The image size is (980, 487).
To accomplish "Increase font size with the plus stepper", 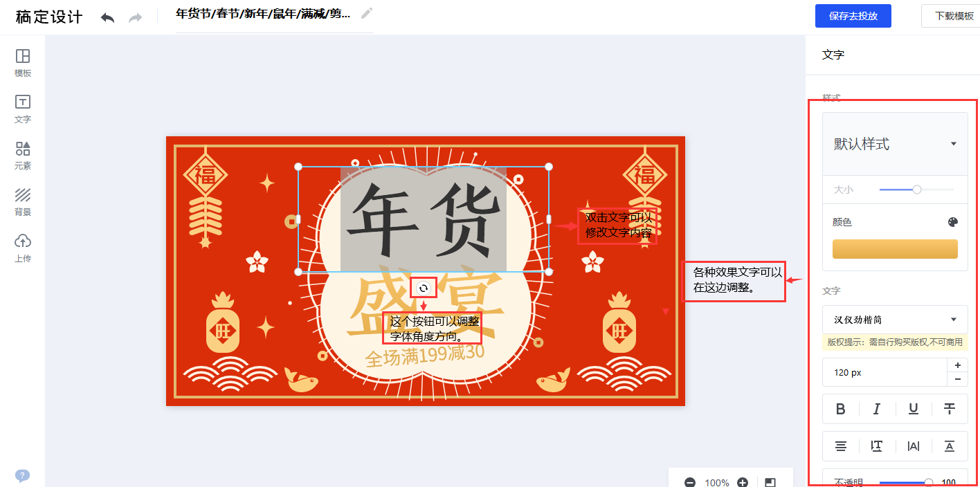I will [x=958, y=365].
